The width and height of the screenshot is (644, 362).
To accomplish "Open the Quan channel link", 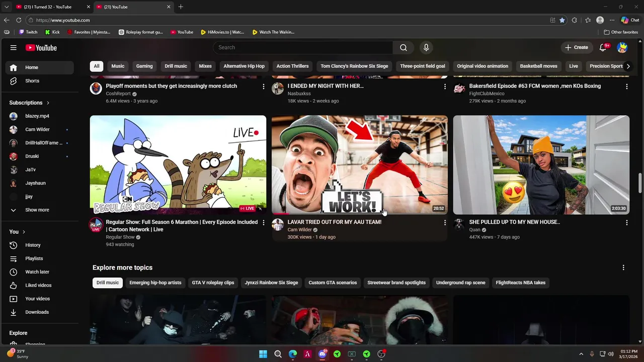I will pos(474,230).
